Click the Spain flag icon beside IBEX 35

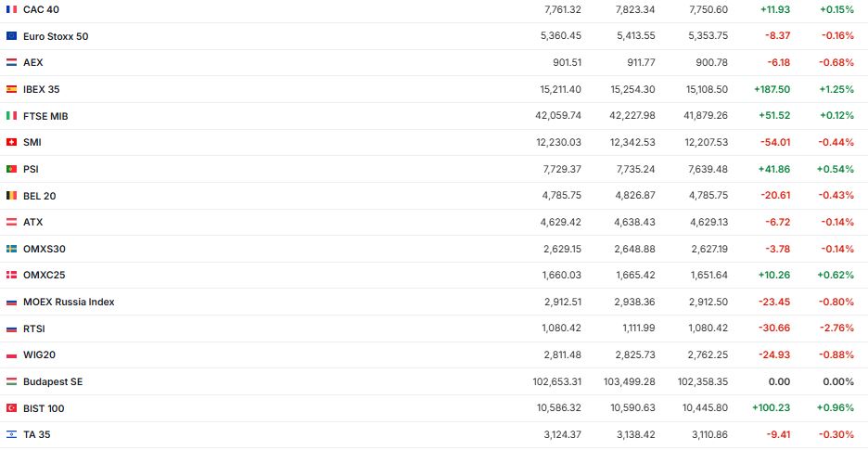point(11,89)
